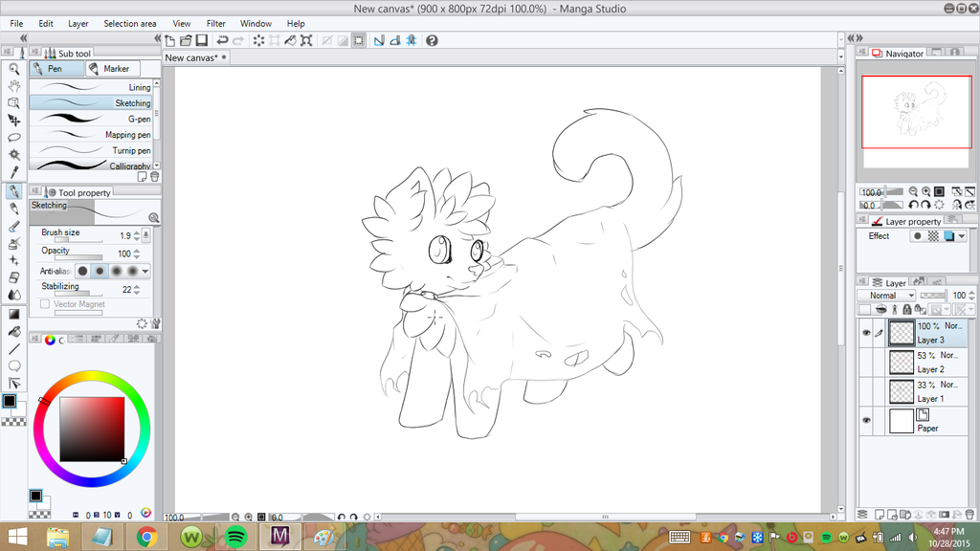Adjust layer opacity 100 stepper
980x551 pixels.
(971, 296)
